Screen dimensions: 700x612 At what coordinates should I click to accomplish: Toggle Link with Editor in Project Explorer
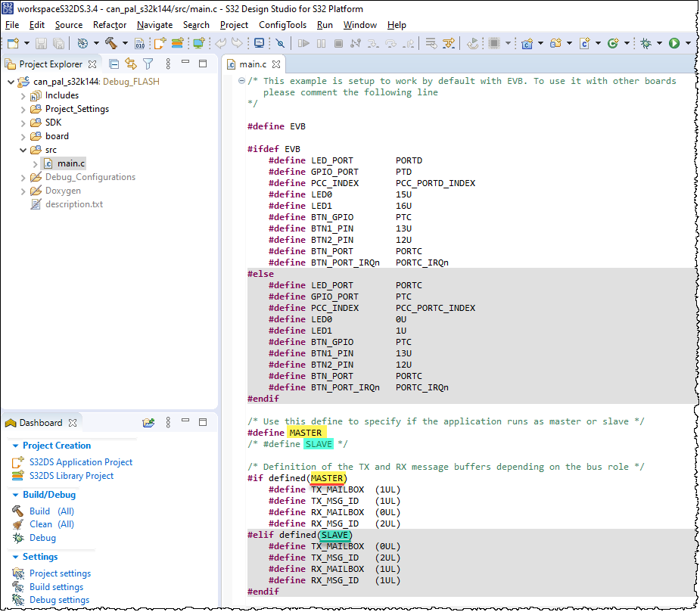(131, 64)
